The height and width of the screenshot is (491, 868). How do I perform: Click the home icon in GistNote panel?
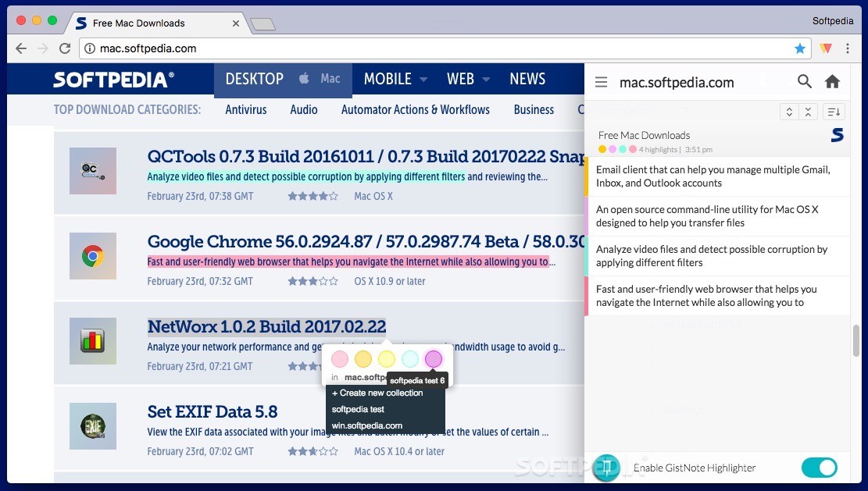click(x=833, y=82)
